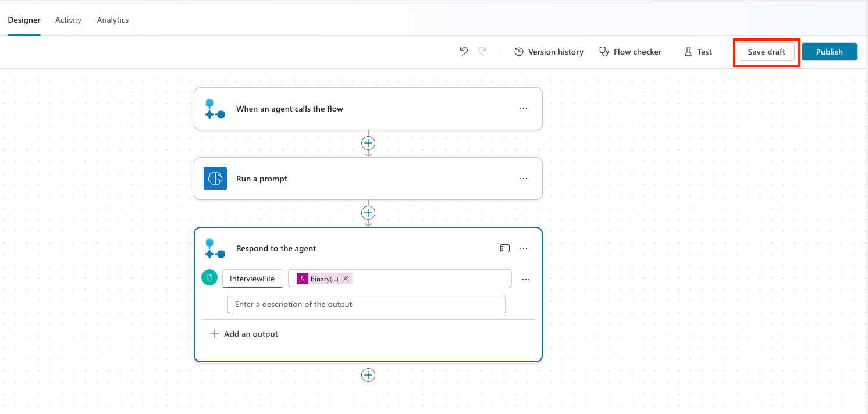868x414 pixels.
Task: Click the output description input field
Action: (366, 304)
